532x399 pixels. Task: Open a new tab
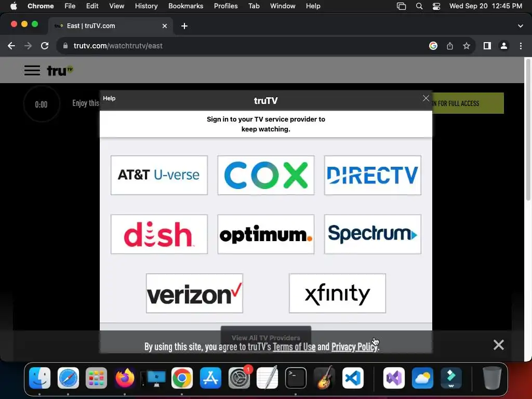(184, 26)
